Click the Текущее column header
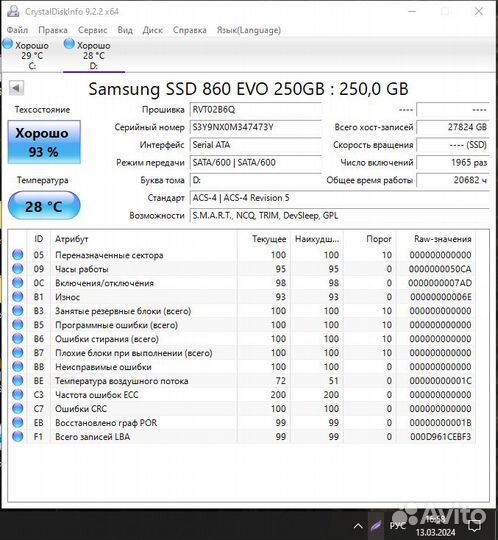 click(263, 239)
